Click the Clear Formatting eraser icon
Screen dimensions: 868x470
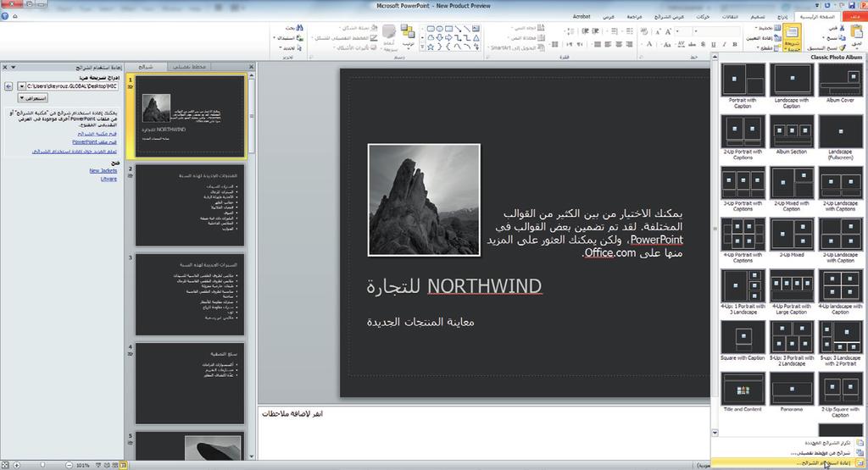pyautogui.click(x=644, y=31)
